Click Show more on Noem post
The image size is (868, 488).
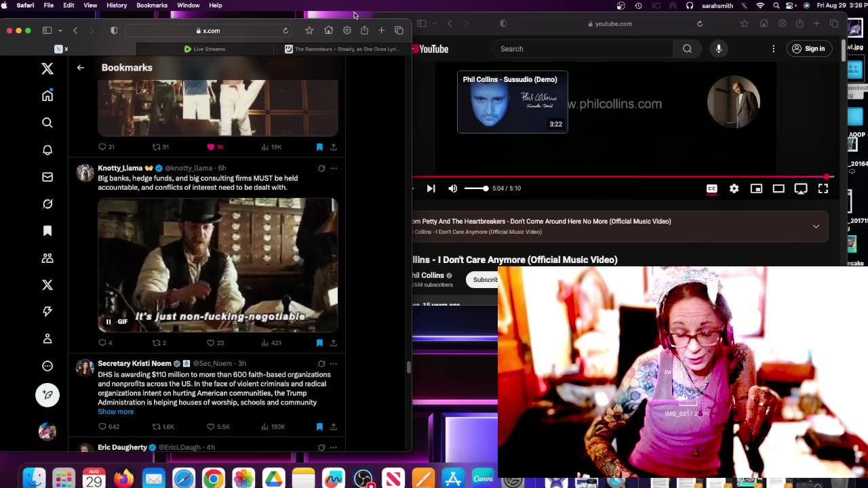115,411
